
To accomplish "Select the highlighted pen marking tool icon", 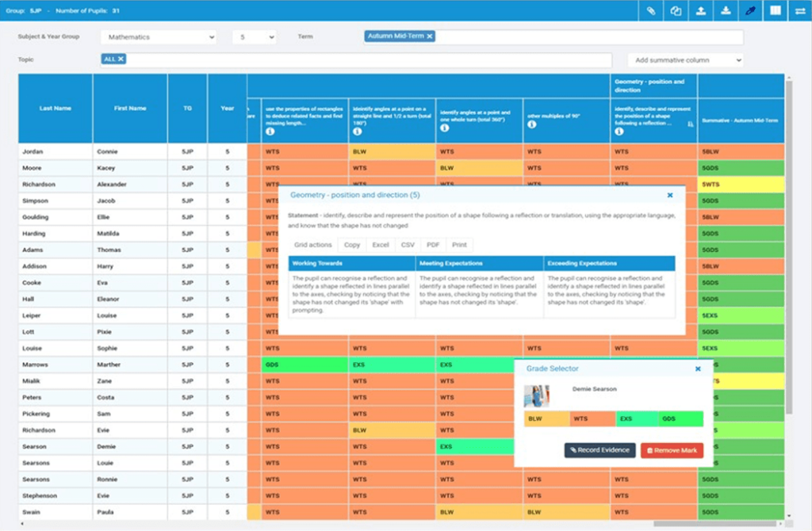I will coord(750,11).
